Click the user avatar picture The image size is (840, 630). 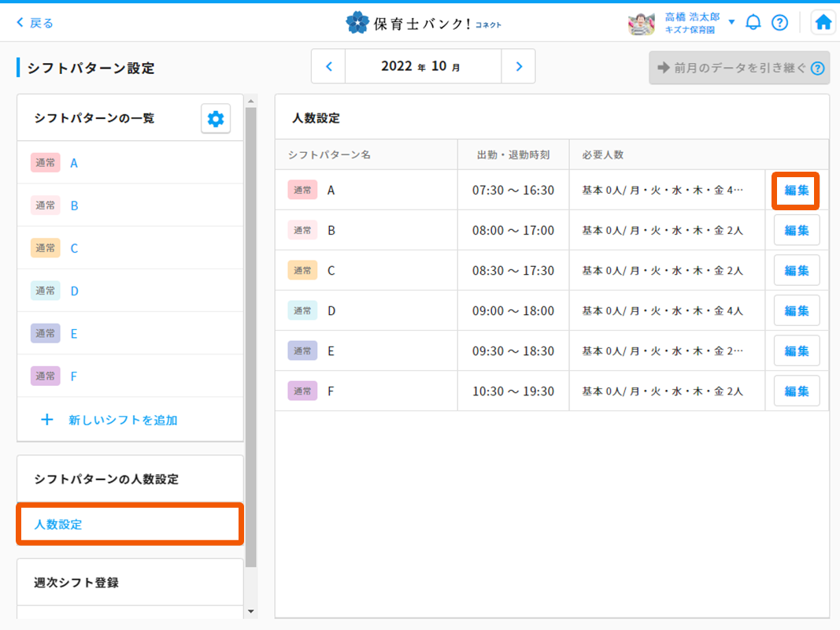coord(642,23)
